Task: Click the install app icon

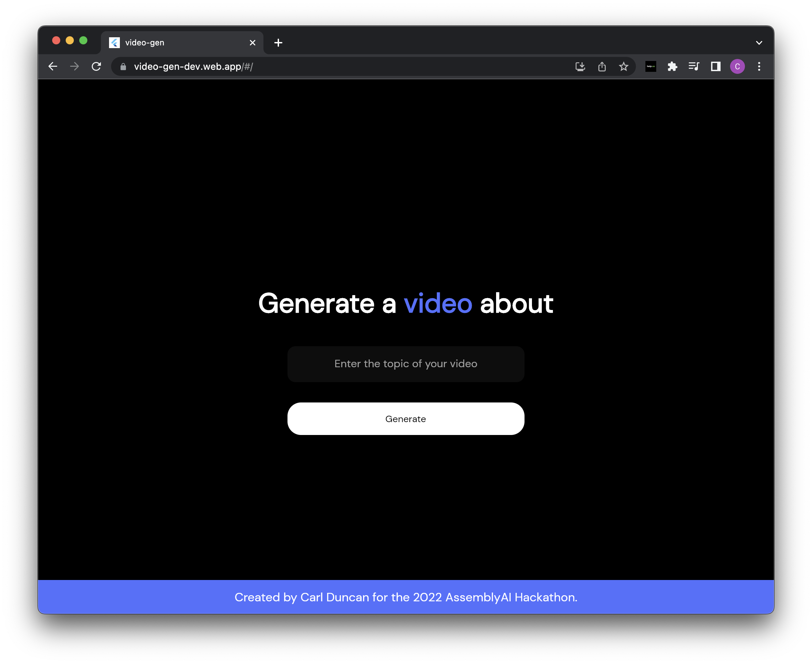Action: [x=580, y=66]
